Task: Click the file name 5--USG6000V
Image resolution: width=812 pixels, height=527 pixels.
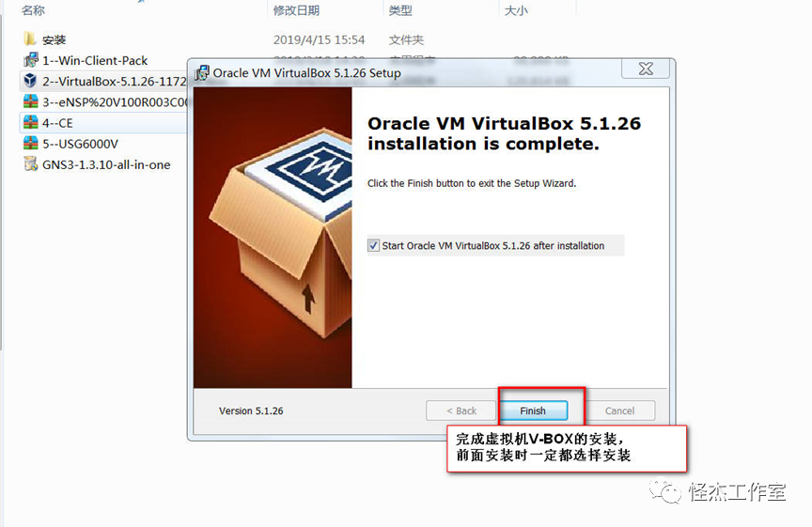Action: 80,144
